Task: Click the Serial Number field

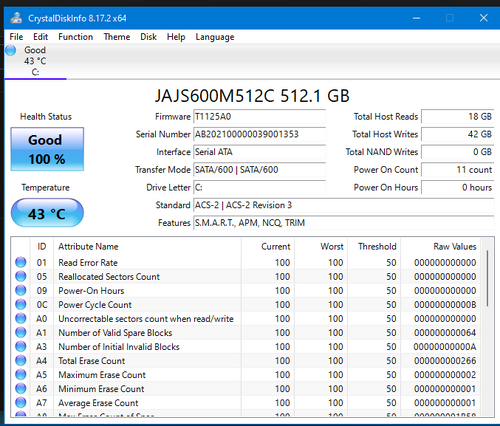Action: point(259,134)
